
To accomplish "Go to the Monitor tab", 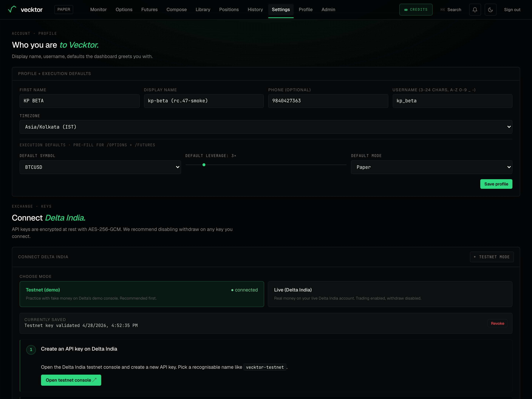I will coord(98,10).
